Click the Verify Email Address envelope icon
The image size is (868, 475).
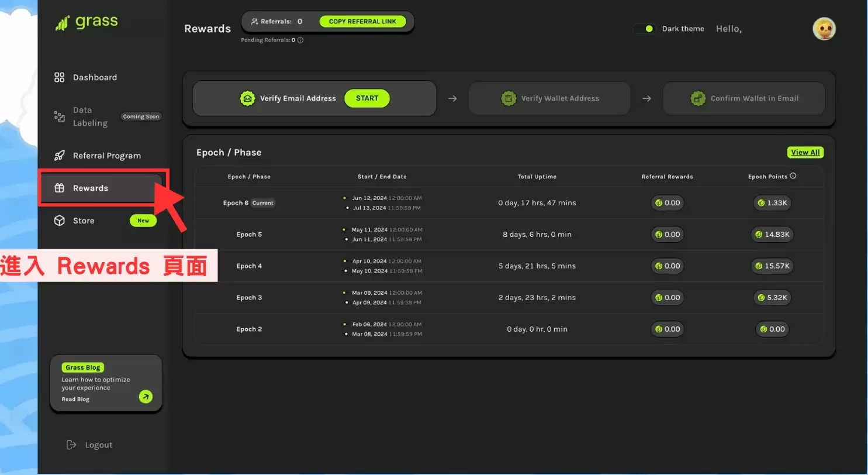248,98
